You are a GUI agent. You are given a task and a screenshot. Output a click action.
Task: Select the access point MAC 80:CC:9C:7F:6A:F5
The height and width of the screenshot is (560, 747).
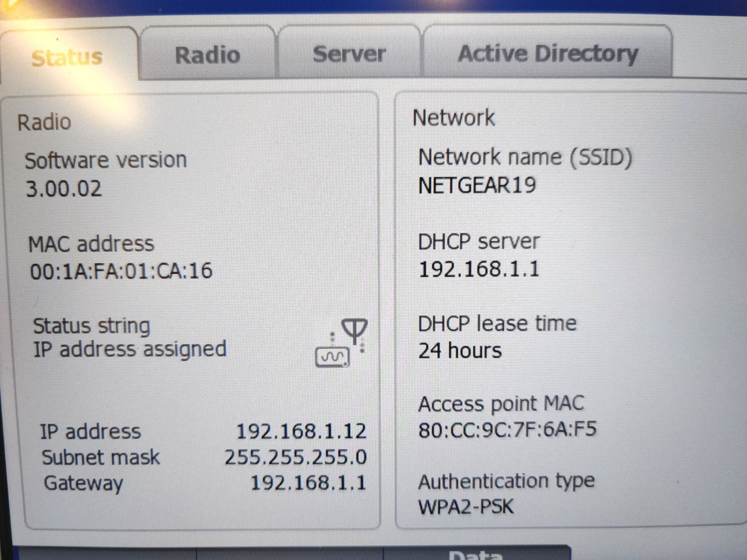507,429
